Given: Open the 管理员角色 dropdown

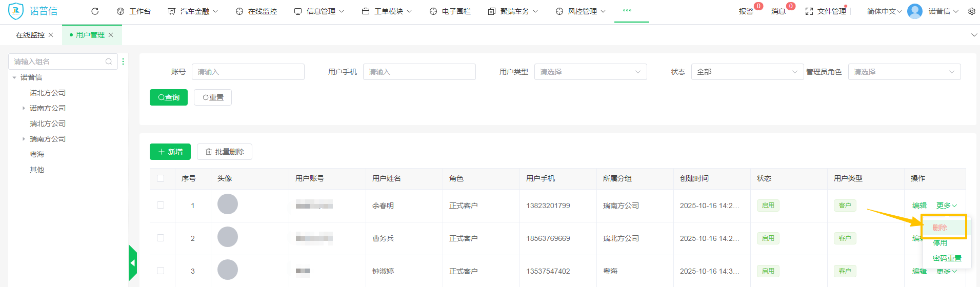Looking at the screenshot, I should 904,72.
